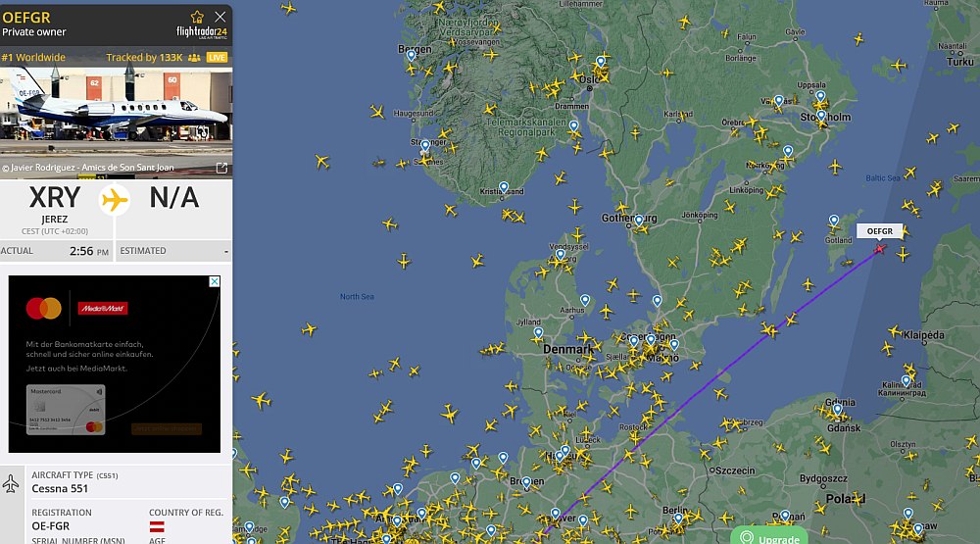The width and height of the screenshot is (980, 544).
Task: Select the N/A destination label
Action: (173, 198)
